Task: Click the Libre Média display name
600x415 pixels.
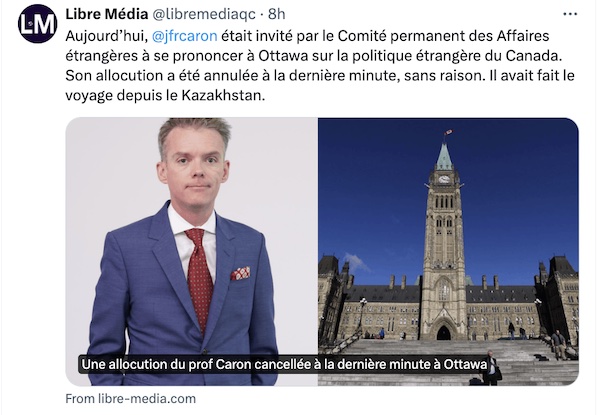Action: tap(107, 14)
